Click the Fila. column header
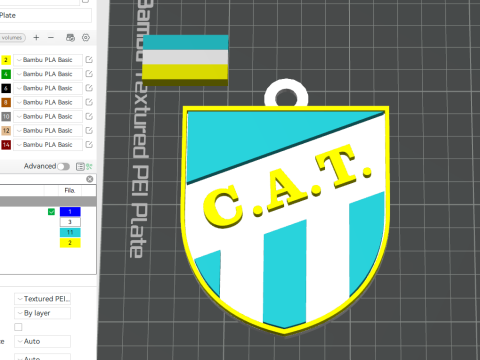480x360 pixels. point(70,190)
